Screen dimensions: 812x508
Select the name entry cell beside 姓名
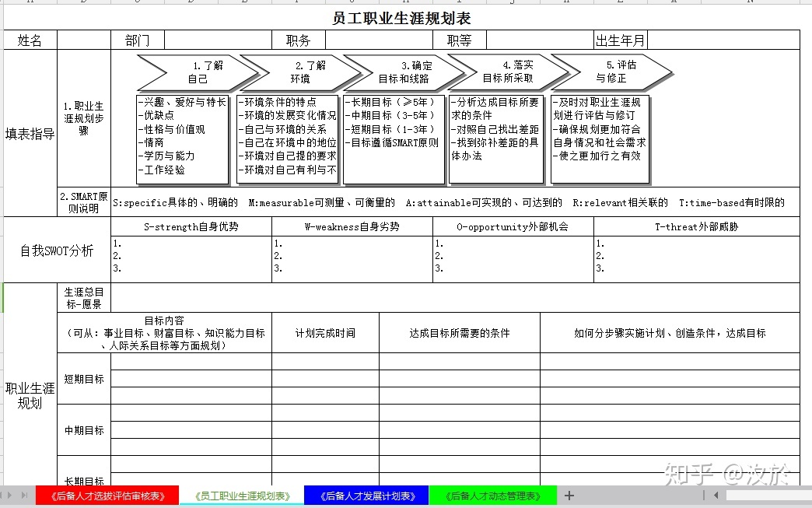pos(83,40)
